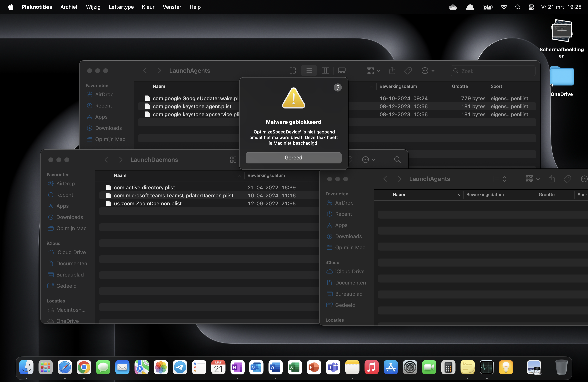Open the list view switcher in bottom-right LaunchAgents window

499,179
